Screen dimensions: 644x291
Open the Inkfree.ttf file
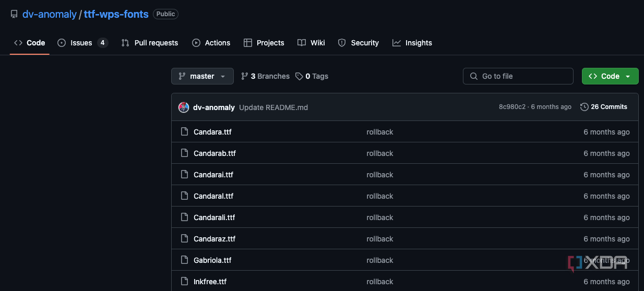[210, 282]
